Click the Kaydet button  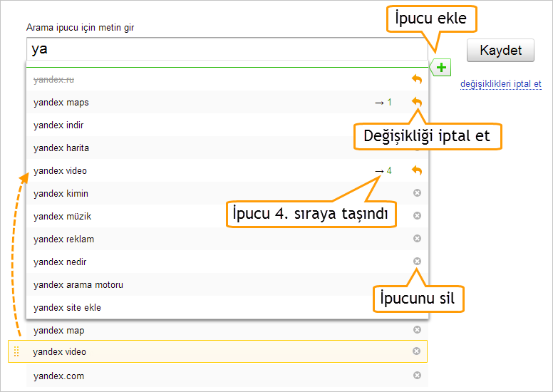tap(500, 50)
